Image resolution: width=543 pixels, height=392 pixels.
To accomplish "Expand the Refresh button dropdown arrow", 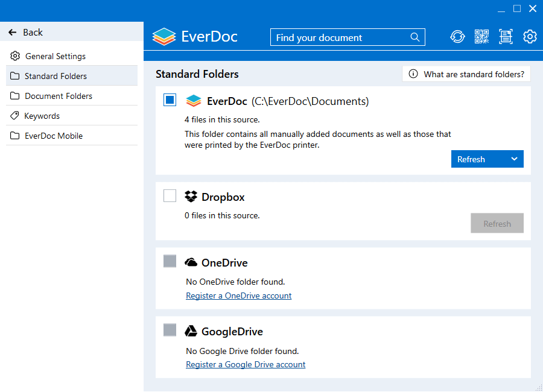I will pyautogui.click(x=514, y=159).
